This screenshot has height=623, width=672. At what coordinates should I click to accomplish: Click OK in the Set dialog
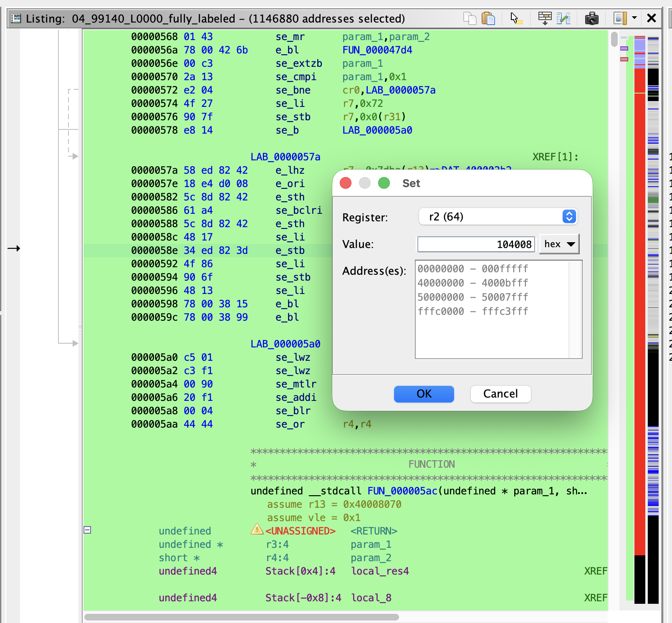[424, 394]
